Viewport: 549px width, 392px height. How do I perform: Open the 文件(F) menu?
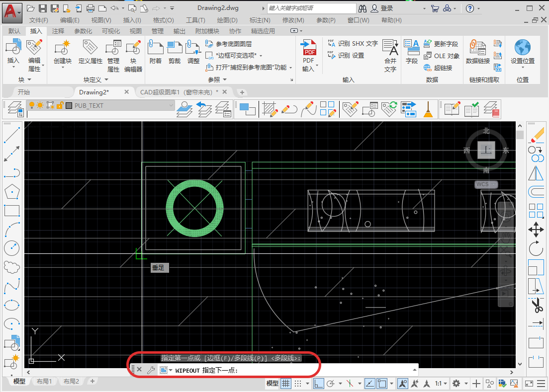[38, 20]
